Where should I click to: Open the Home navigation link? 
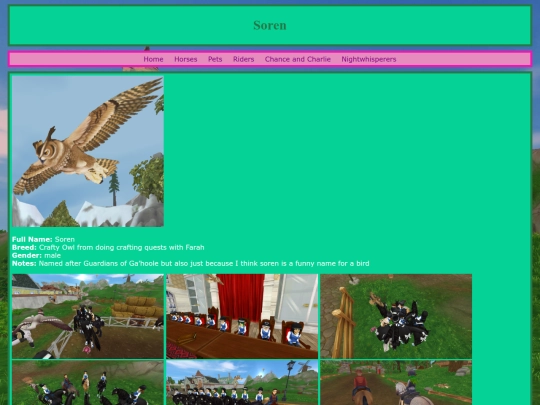pyautogui.click(x=153, y=59)
